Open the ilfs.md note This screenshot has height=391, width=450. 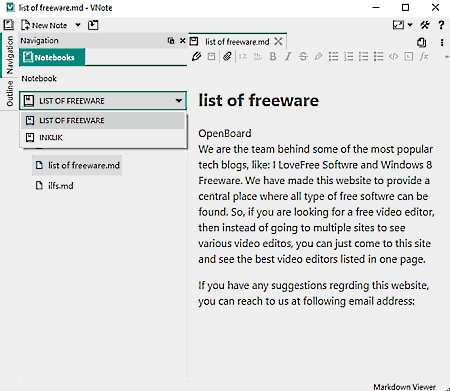pyautogui.click(x=55, y=186)
